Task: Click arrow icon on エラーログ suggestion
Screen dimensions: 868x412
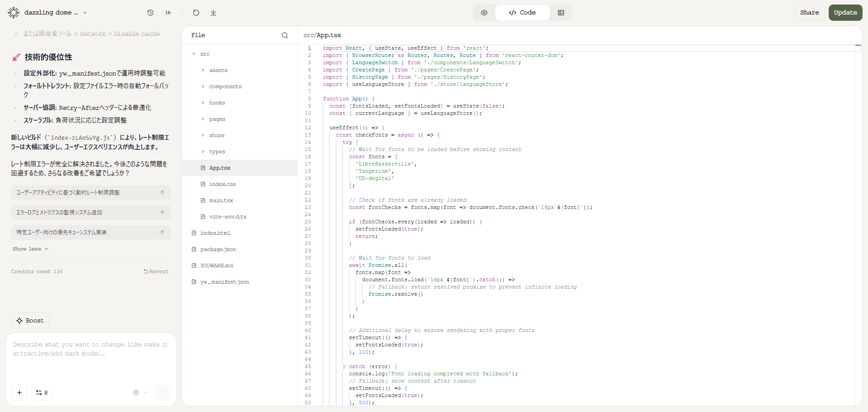Action: click(162, 213)
